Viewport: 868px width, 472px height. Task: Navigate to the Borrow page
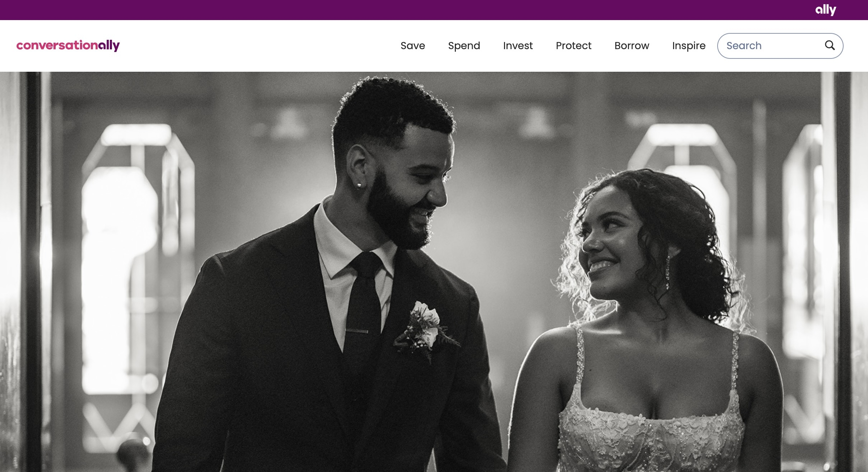pos(632,46)
